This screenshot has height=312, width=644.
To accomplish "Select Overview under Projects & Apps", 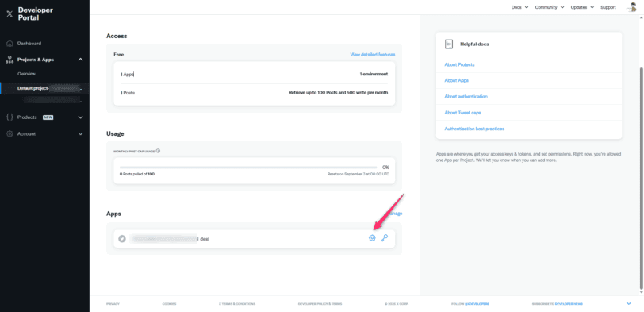I will [x=26, y=74].
